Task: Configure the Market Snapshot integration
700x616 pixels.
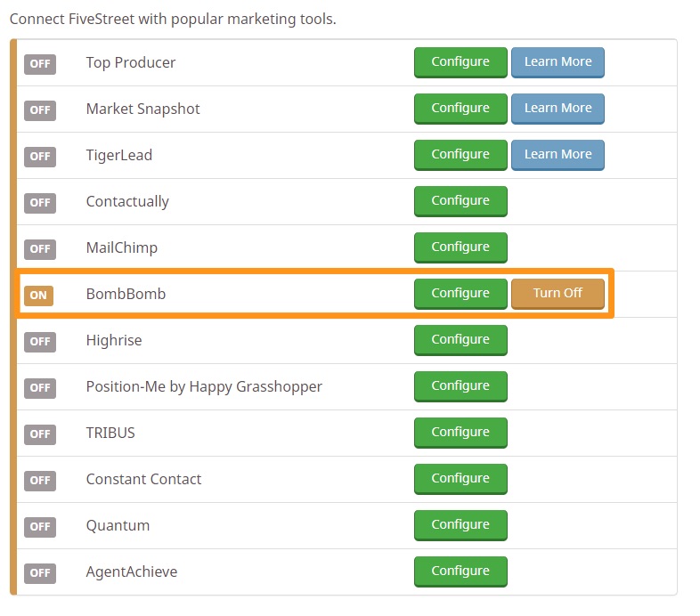Action: pyautogui.click(x=460, y=109)
